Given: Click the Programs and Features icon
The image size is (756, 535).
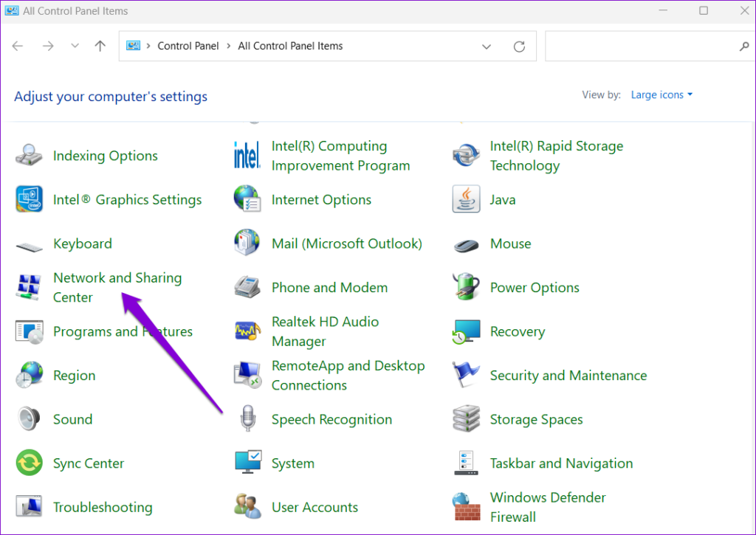Looking at the screenshot, I should pos(29,331).
